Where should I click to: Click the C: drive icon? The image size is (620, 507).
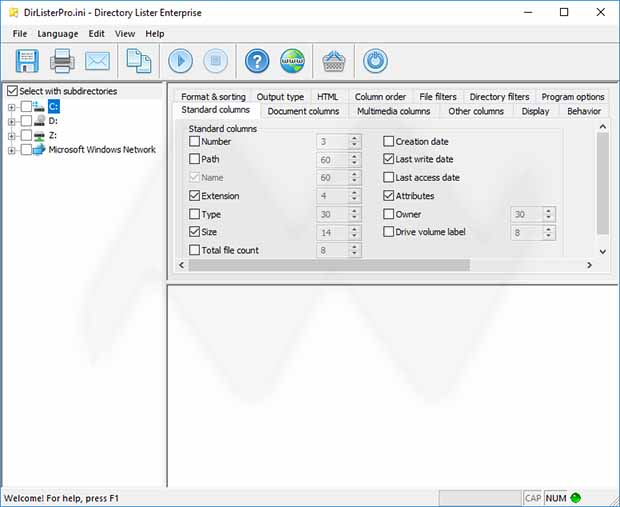pos(38,106)
